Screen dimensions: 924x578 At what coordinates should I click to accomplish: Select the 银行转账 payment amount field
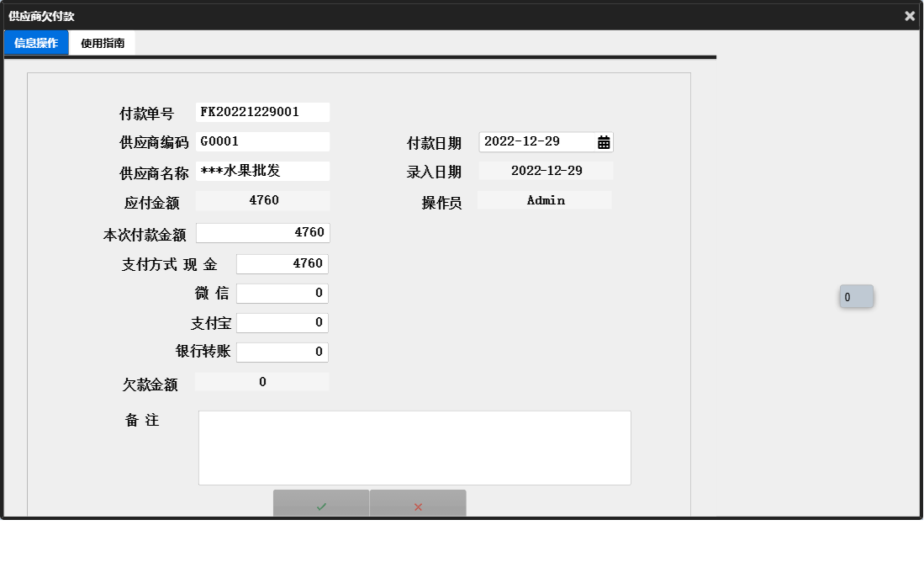[282, 352]
